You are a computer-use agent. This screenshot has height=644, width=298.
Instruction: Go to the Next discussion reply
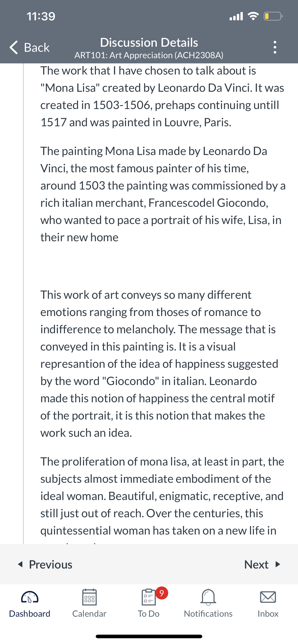tap(262, 564)
